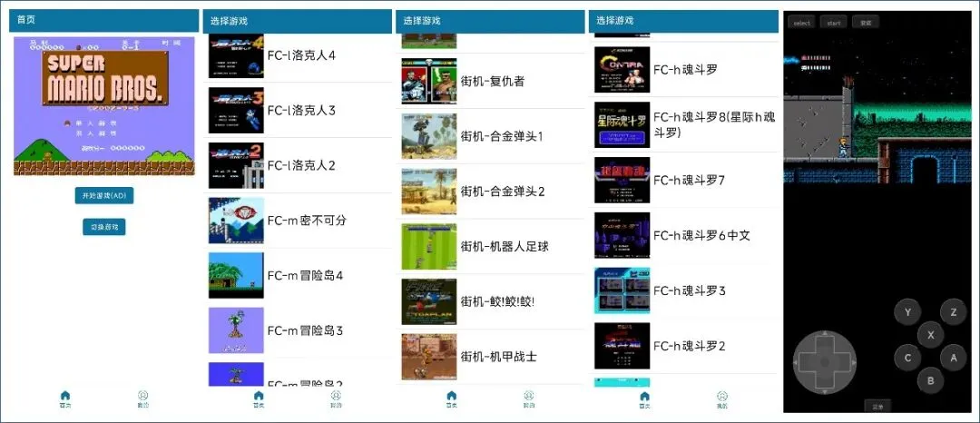Tap the 首页 tab label under Mario screen
This screenshot has height=423, width=980.
(x=65, y=406)
